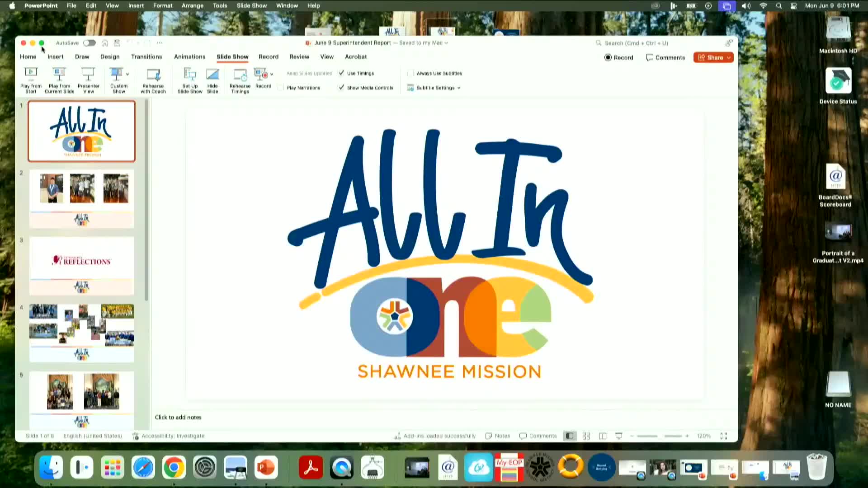
Task: Adjust the zoom slider in status bar
Action: click(x=660, y=436)
